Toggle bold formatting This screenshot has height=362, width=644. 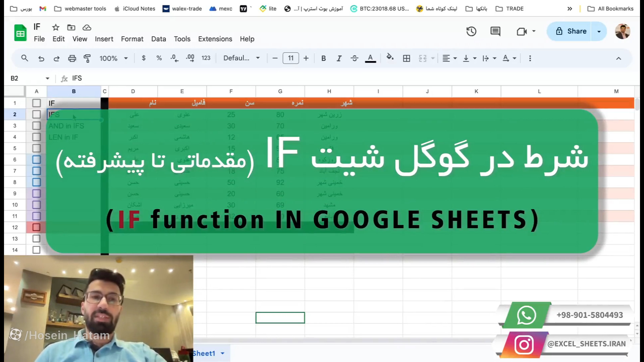(x=323, y=58)
